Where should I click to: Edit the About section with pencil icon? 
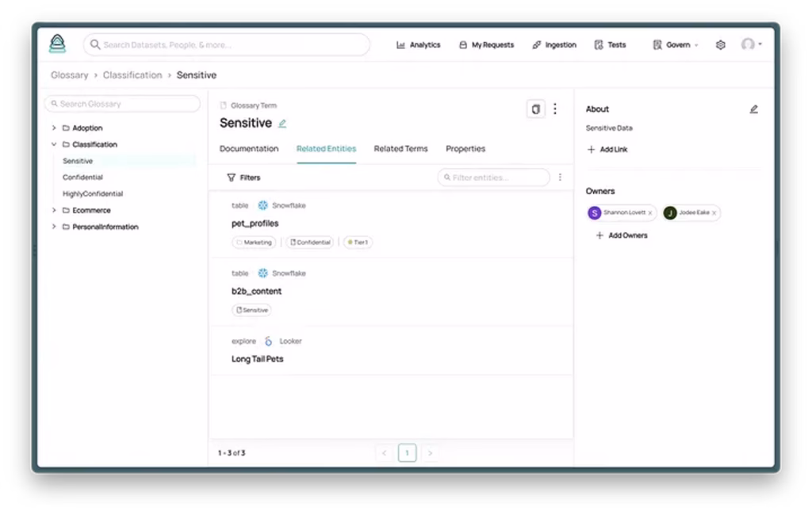coord(753,109)
